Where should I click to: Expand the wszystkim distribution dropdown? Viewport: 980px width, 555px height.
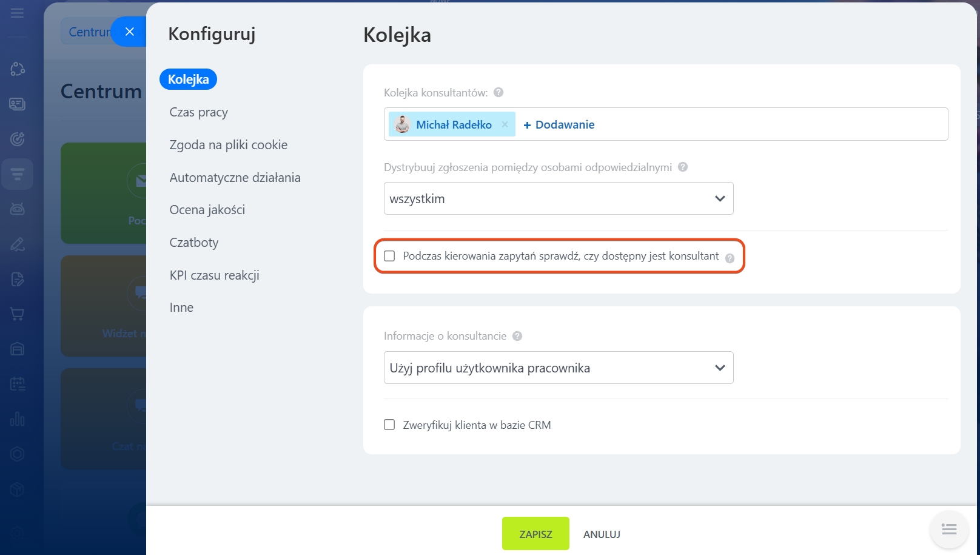558,198
